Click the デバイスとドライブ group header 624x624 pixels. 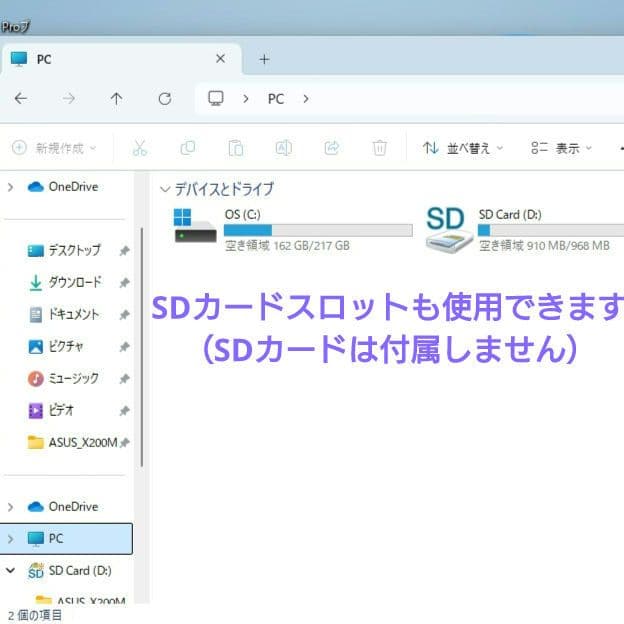pyautogui.click(x=224, y=189)
